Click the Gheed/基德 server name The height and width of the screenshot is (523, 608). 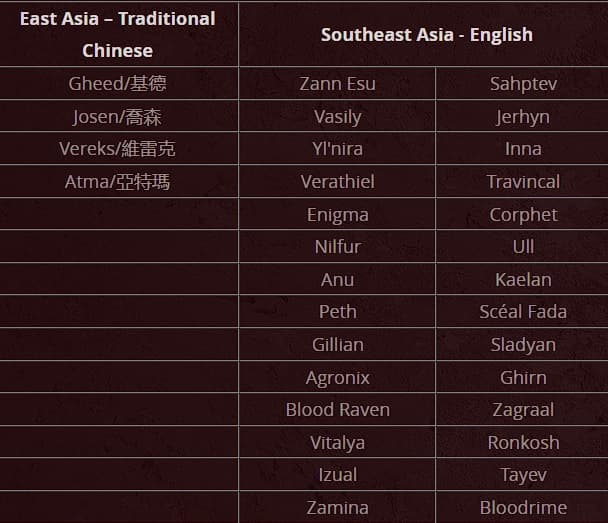tap(118, 83)
